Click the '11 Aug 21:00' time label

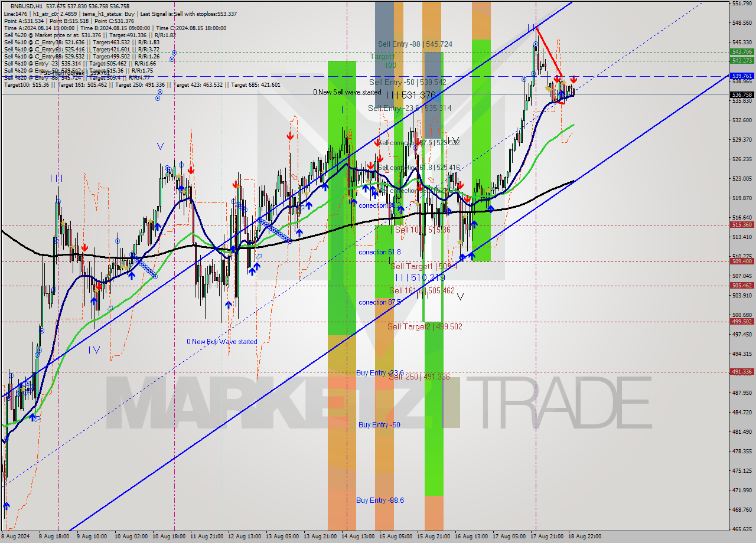pyautogui.click(x=207, y=537)
